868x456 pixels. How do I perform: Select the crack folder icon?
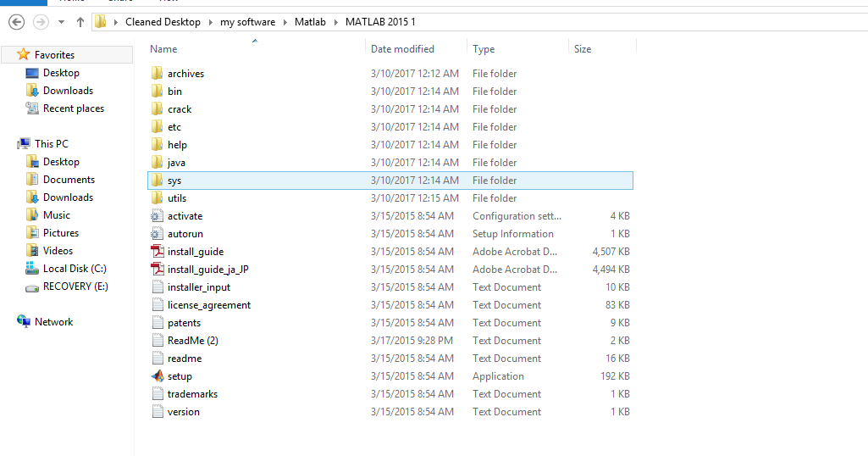tap(158, 108)
